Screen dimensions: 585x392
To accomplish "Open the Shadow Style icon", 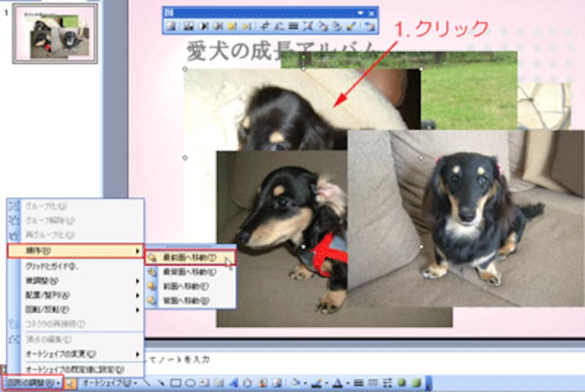I will click(x=401, y=383).
